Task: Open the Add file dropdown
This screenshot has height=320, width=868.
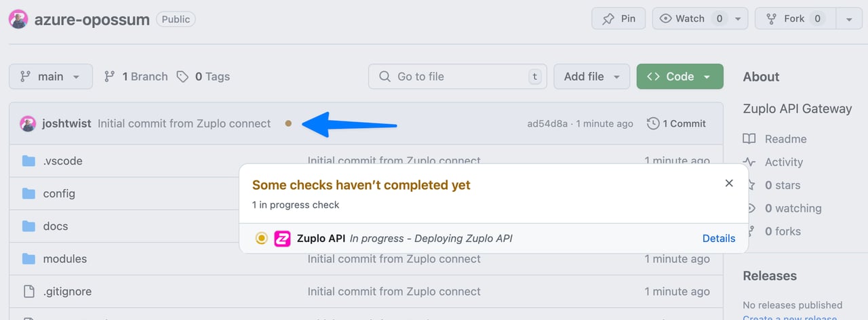Action: [x=592, y=77]
